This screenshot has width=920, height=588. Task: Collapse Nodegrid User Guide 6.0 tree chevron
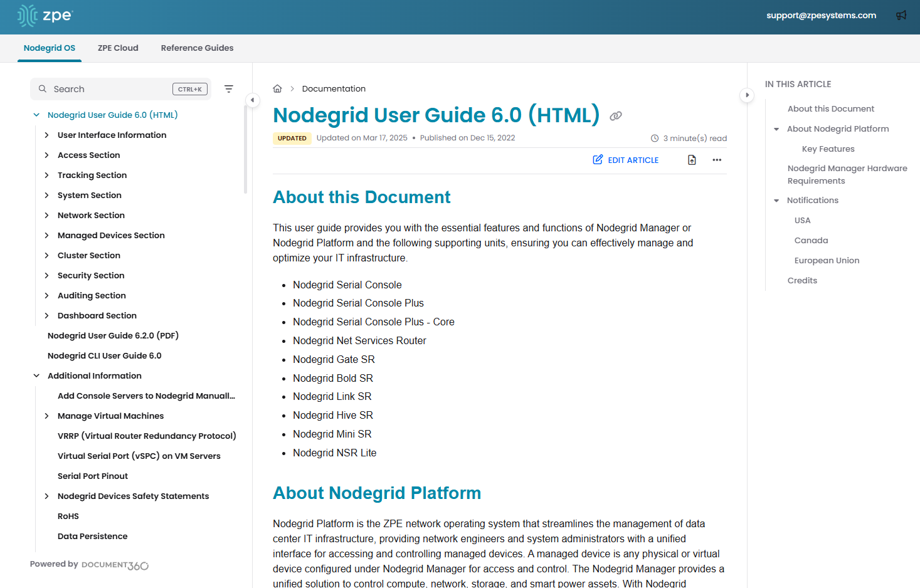point(36,115)
